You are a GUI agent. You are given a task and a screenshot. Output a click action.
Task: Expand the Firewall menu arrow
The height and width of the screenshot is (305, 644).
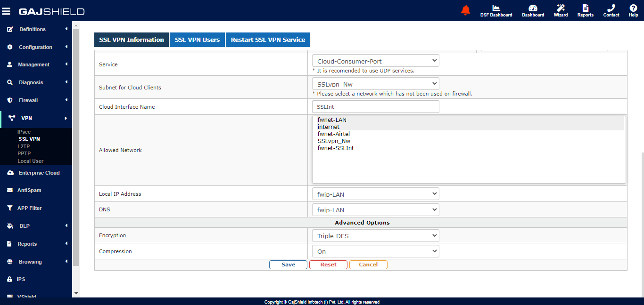pos(66,100)
